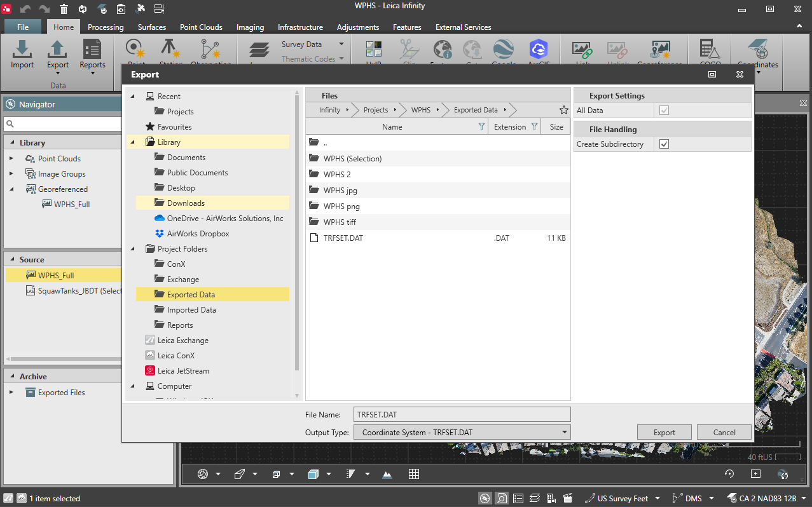Image resolution: width=812 pixels, height=507 pixels.
Task: Click the New Point ribbon icon
Action: click(x=135, y=50)
